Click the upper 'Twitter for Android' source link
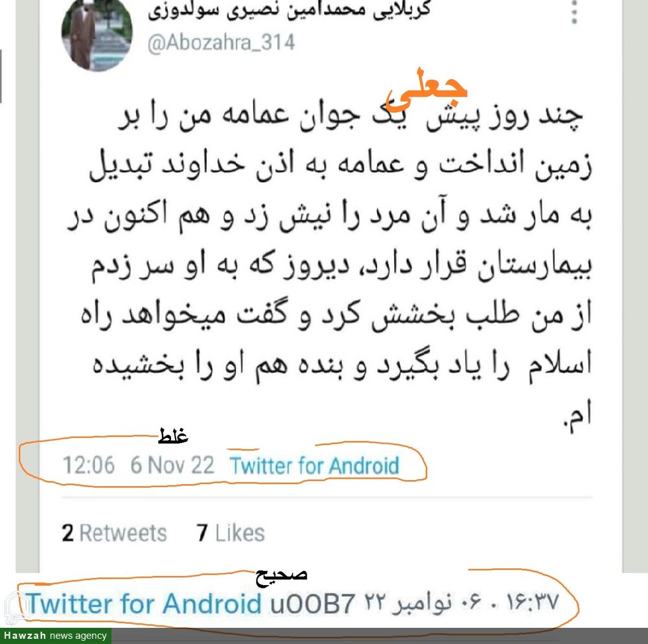Screen dimensions: 648x644 coord(314,466)
